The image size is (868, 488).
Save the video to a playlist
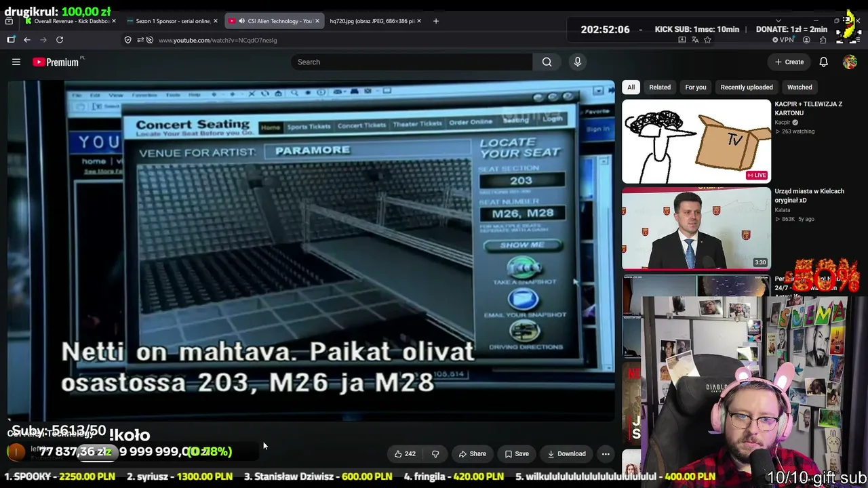pos(517,454)
